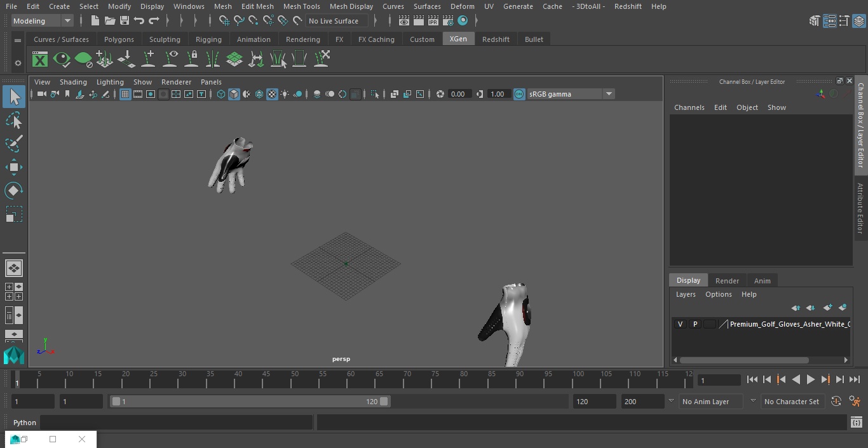This screenshot has height=448, width=868.
Task: Click the Python script language label
Action: click(25, 423)
